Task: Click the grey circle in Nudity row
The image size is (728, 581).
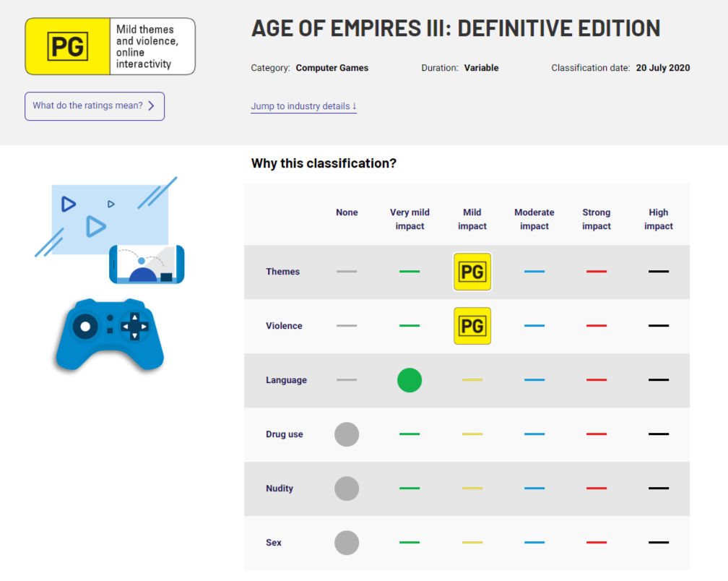Action: click(347, 489)
